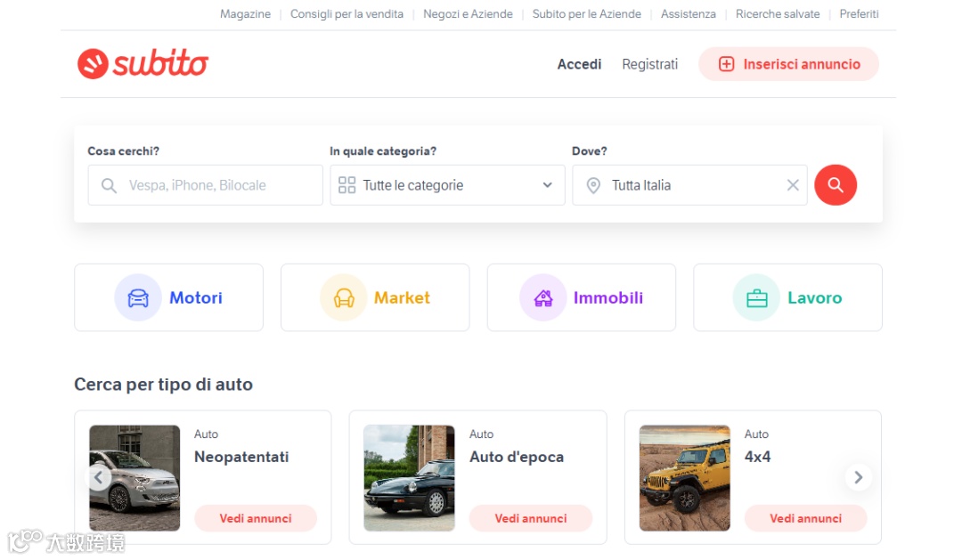Click the Motori car icon
The width and height of the screenshot is (962, 560).
click(x=138, y=297)
